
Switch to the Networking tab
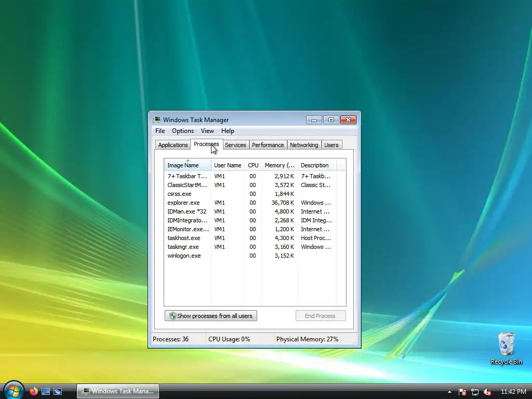(304, 145)
